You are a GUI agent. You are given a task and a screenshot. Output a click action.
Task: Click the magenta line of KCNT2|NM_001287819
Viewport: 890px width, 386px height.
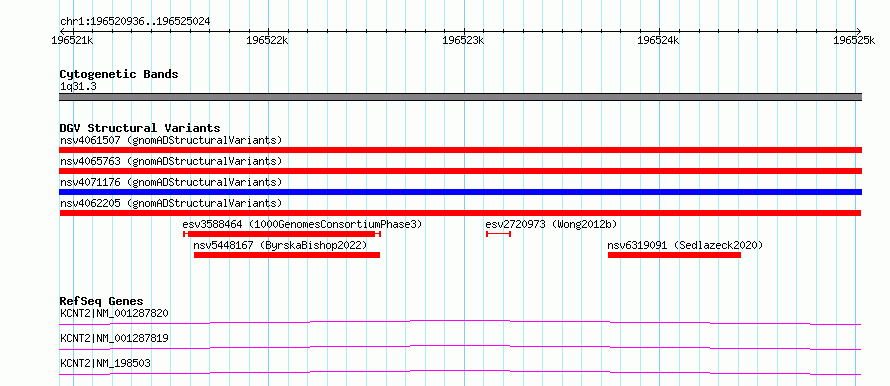(x=460, y=347)
